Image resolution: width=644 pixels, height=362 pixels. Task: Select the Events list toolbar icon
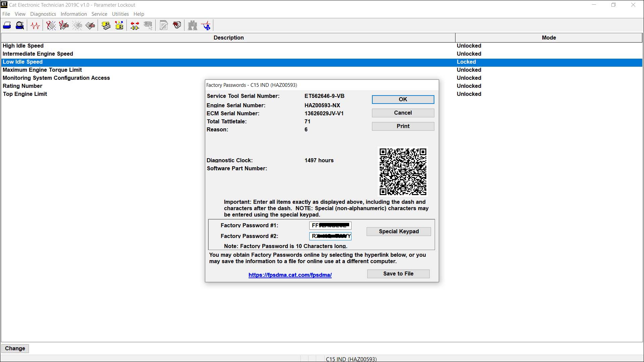click(x=77, y=25)
